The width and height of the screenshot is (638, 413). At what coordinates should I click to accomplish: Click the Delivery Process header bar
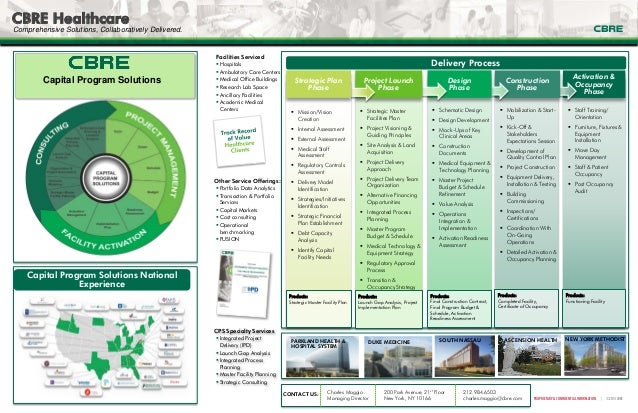[456, 63]
